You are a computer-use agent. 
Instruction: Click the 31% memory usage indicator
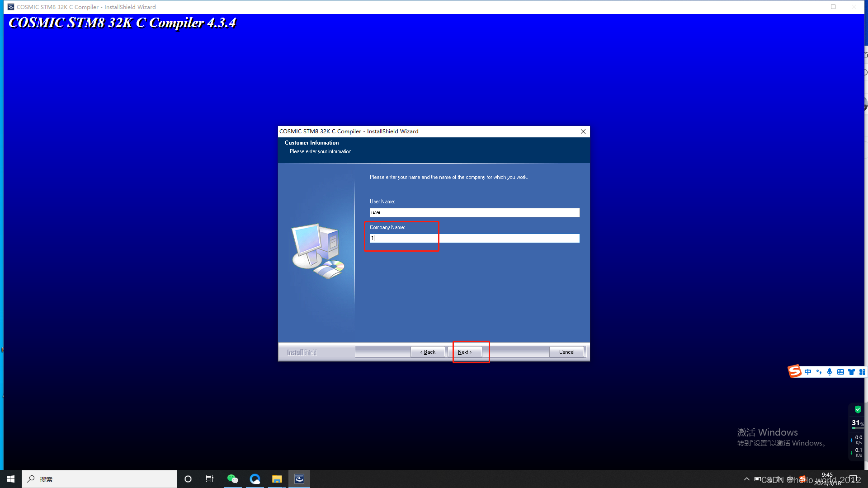pos(858,423)
